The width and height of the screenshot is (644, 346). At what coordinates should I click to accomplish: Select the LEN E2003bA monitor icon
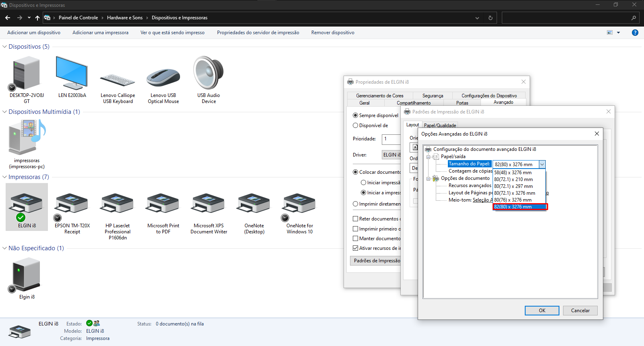pos(72,73)
